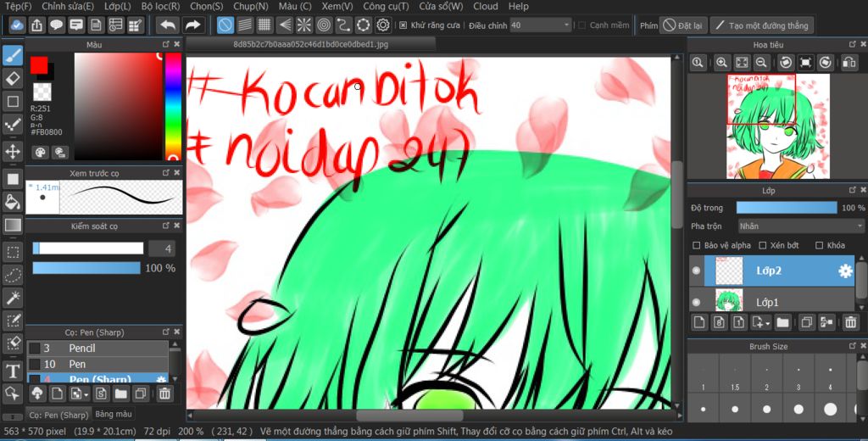This screenshot has height=441, width=868.
Task: Enable Khóa layer lock checkbox
Action: pyautogui.click(x=820, y=245)
